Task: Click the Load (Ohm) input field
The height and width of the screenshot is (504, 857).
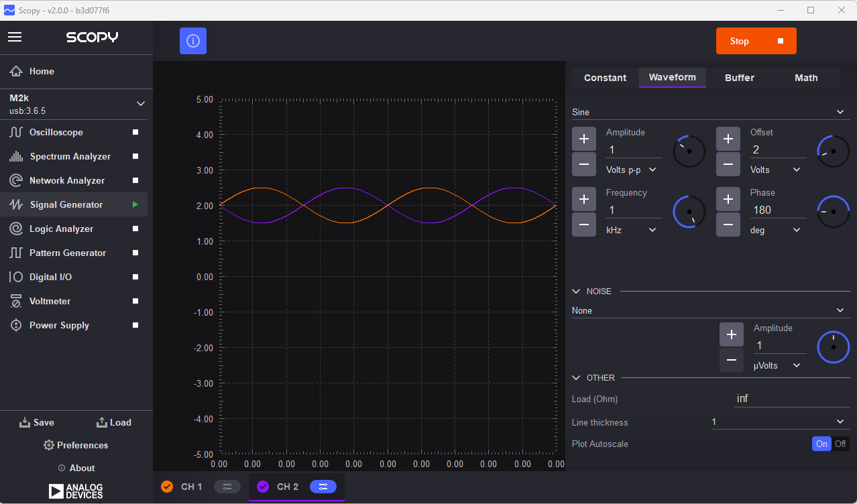Action: click(x=792, y=399)
